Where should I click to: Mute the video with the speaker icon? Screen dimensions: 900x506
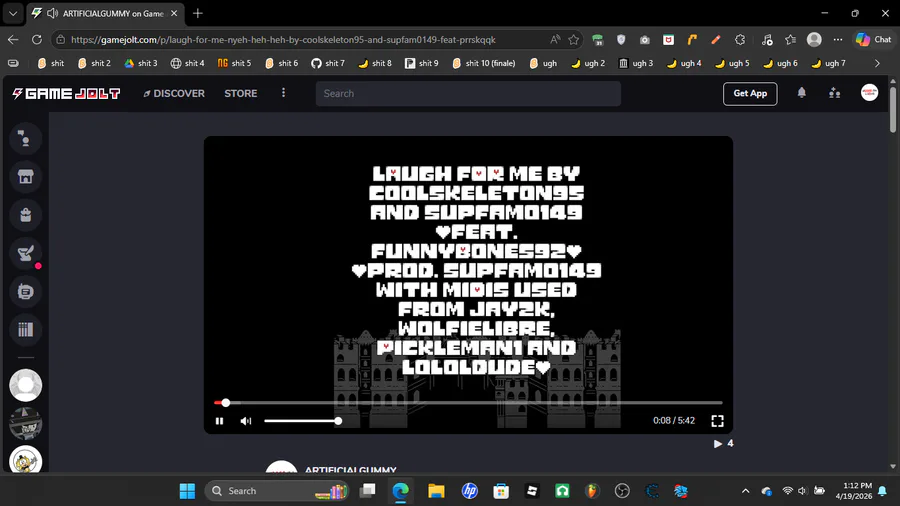pyautogui.click(x=246, y=421)
